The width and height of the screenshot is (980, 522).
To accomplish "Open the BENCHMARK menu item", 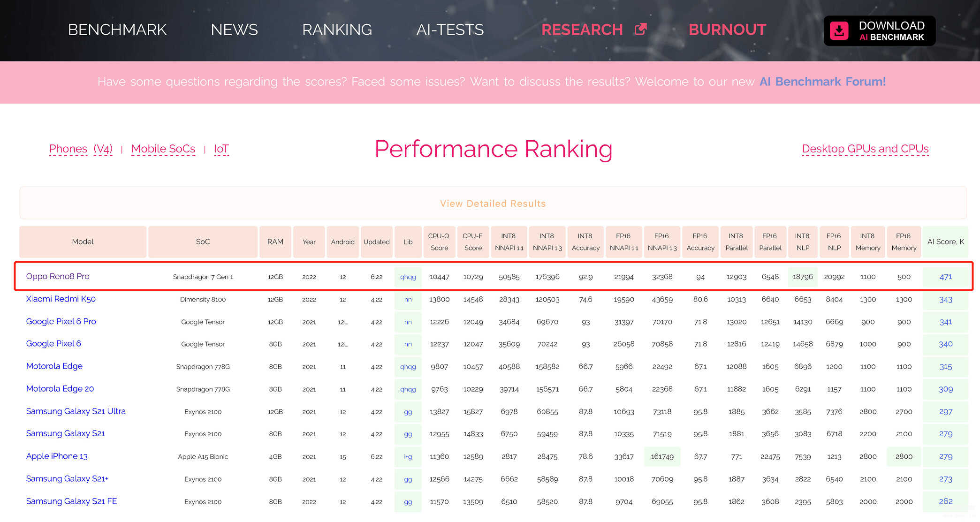I will click(x=117, y=30).
